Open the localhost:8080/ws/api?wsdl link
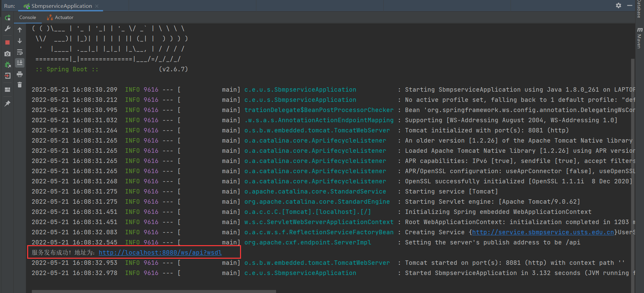The image size is (644, 293). click(160, 253)
